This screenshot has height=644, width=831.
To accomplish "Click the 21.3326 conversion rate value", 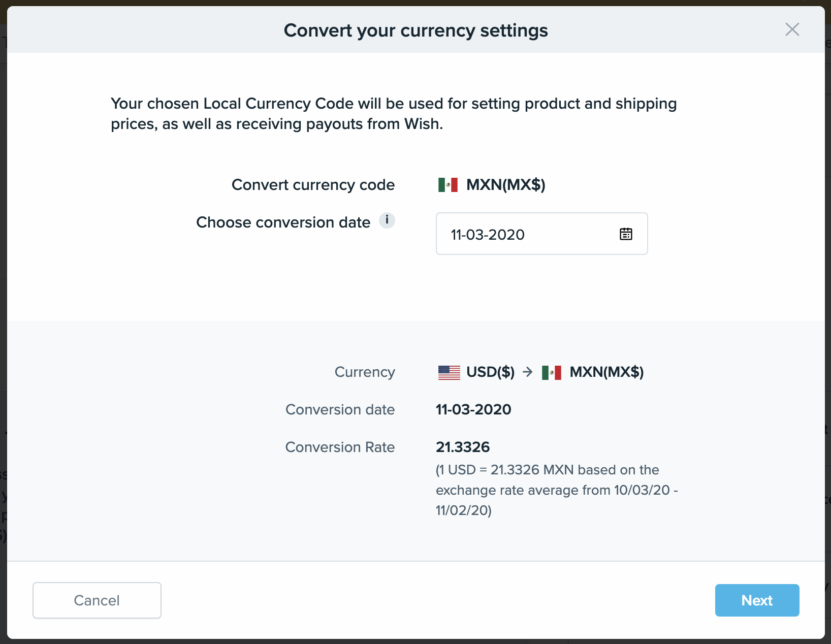I will click(463, 447).
